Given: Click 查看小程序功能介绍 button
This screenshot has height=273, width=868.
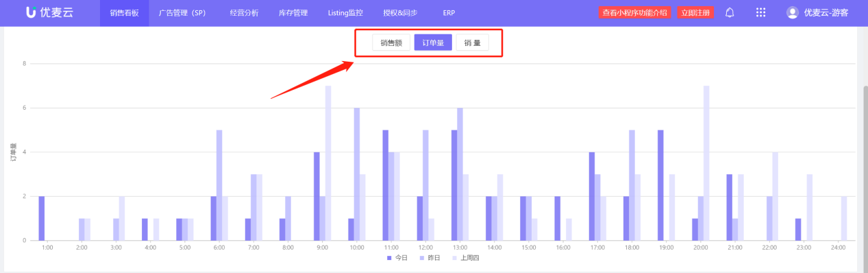Looking at the screenshot, I should coord(634,12).
